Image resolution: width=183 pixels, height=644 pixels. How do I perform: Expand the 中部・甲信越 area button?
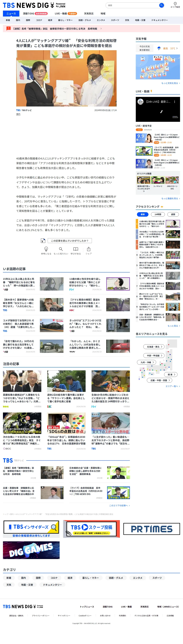(x=154, y=356)
